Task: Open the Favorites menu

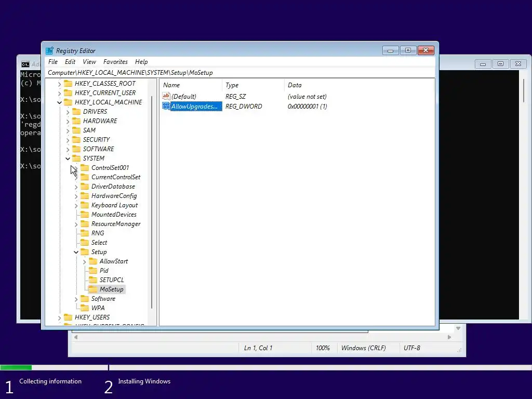Action: 115,62
